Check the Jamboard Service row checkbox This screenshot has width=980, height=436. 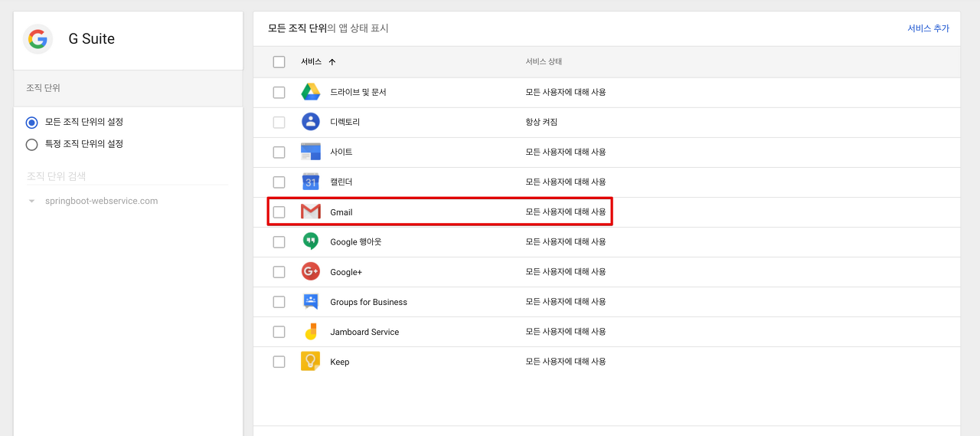pyautogui.click(x=279, y=331)
